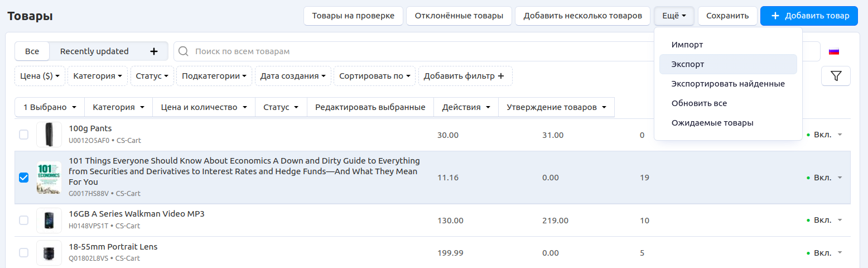Image resolution: width=868 pixels, height=268 pixels.
Task: Click the funnel filter icon
Action: (835, 76)
